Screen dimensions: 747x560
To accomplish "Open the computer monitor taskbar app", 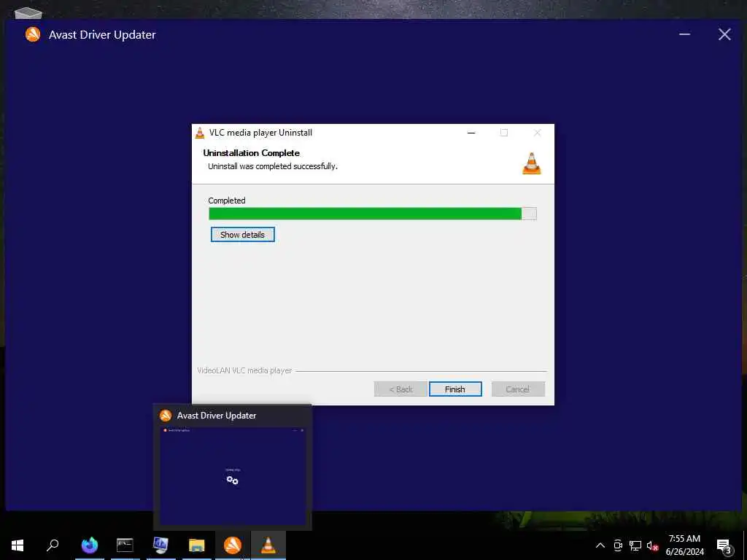I will coord(160,545).
